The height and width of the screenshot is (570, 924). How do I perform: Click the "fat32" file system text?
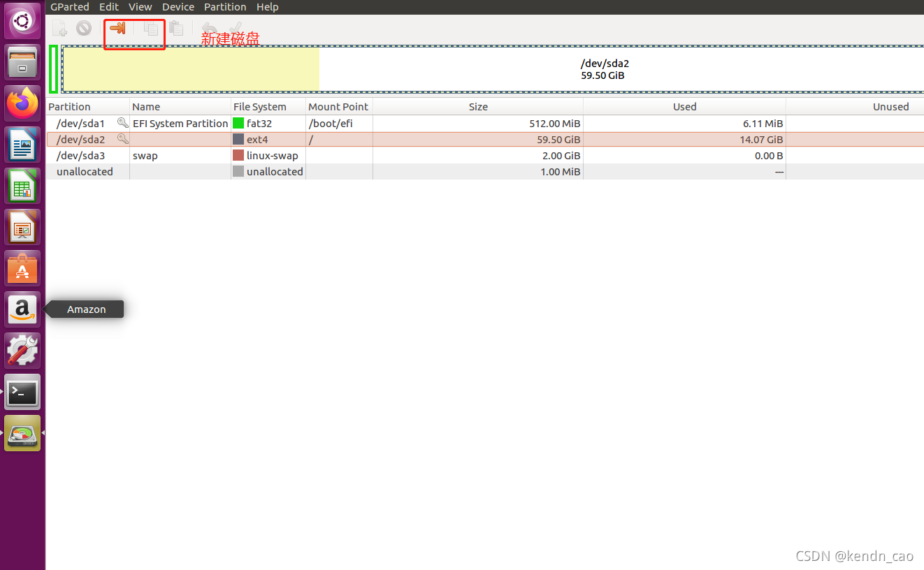pos(259,123)
